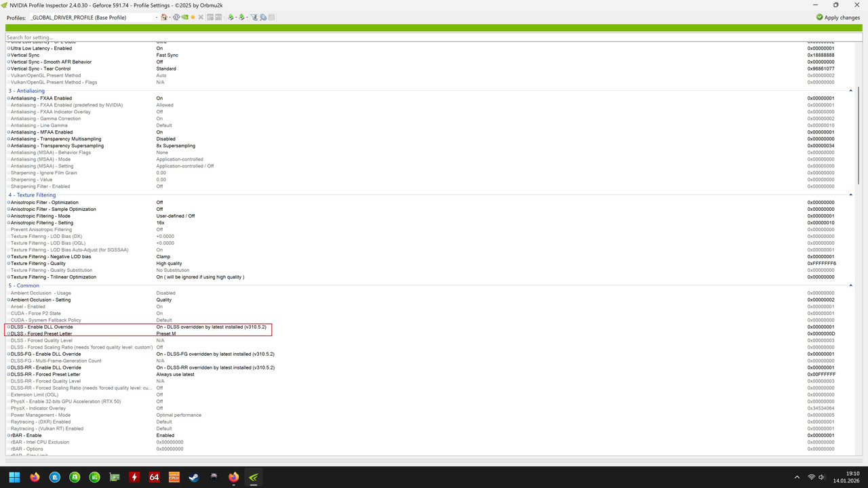Click the 'High quality' texture filtering value

pyautogui.click(x=169, y=264)
